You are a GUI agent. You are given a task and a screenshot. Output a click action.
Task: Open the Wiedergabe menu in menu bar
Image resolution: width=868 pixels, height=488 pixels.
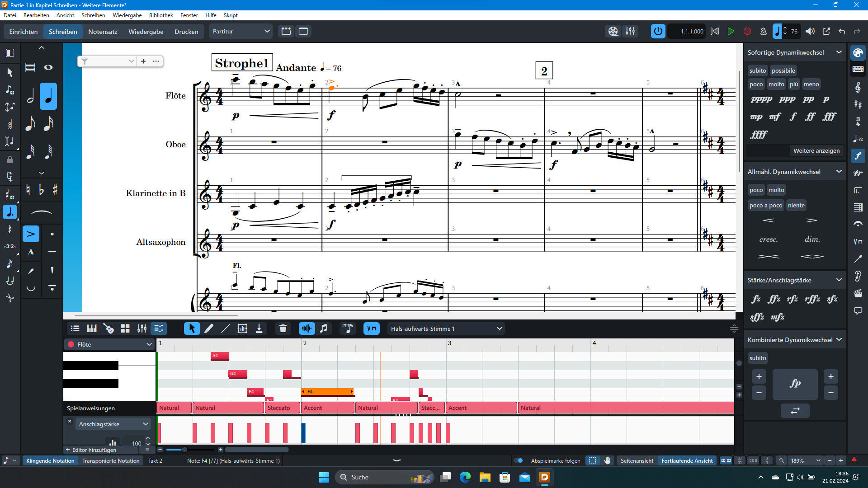click(x=127, y=15)
